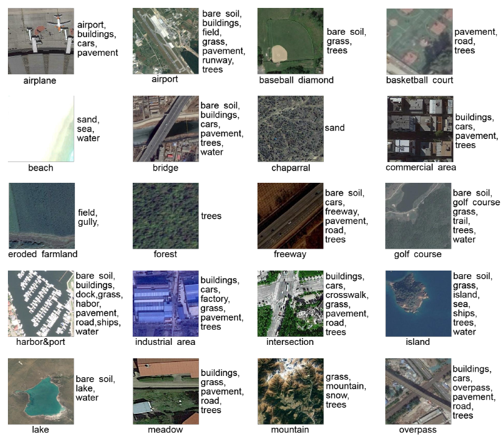Open the baseball diamond aerial image
Viewport: 504px width, 443px height.
click(290, 41)
